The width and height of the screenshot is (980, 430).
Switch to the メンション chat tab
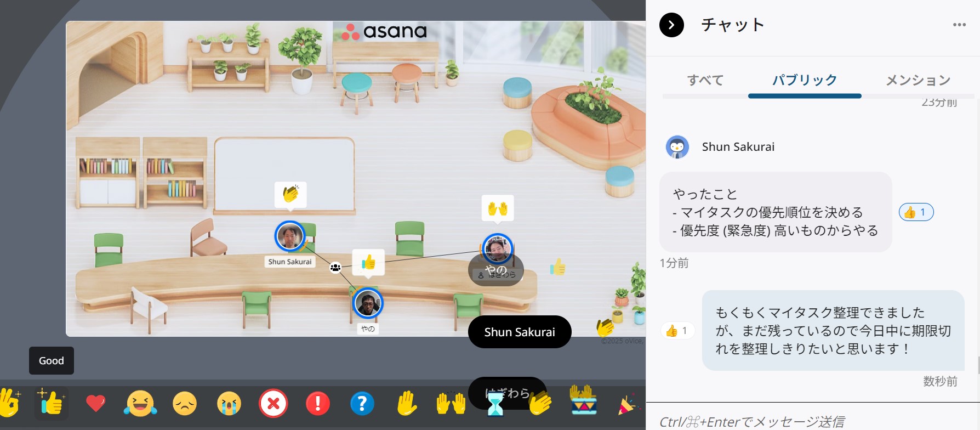point(918,80)
